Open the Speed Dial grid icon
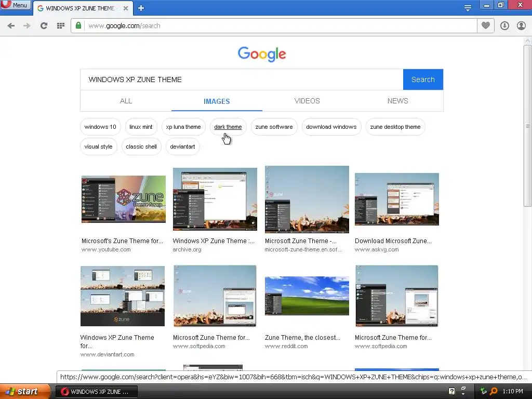 coord(61,26)
